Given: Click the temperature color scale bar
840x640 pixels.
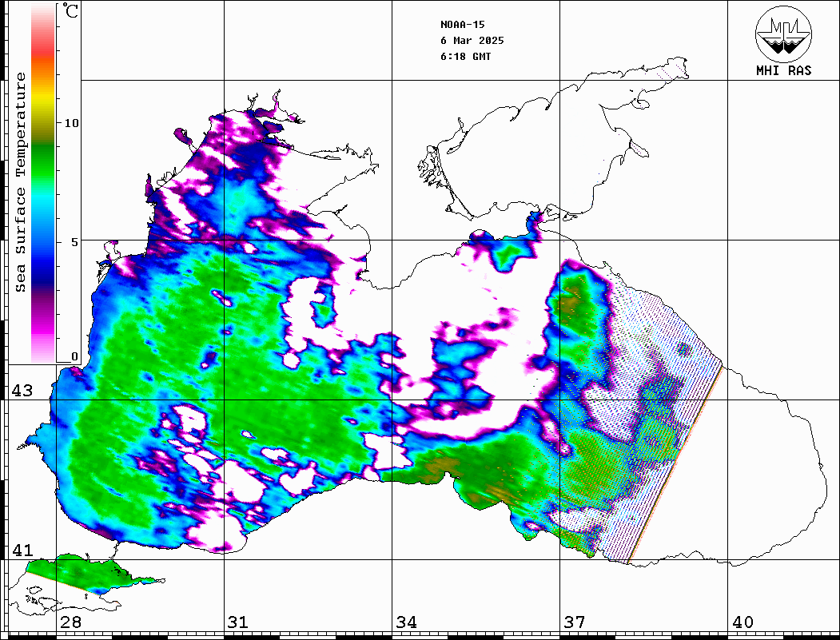Looking at the screenshot, I should coord(43,184).
